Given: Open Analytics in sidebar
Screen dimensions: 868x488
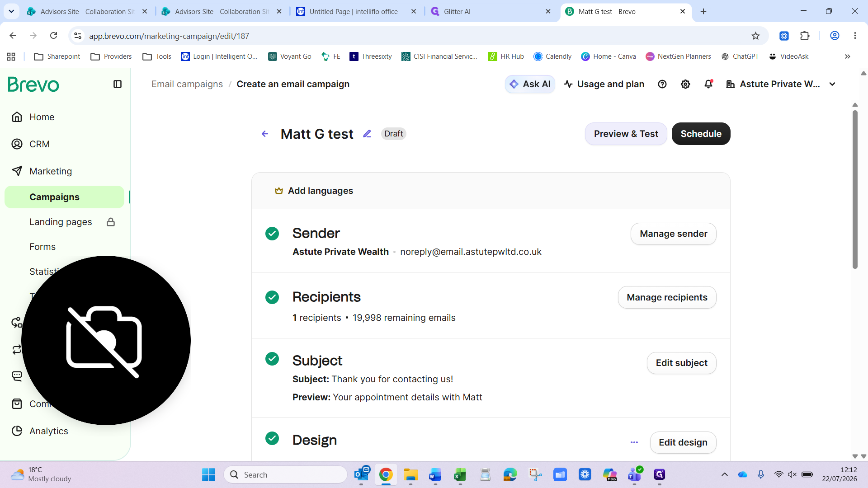Looking at the screenshot, I should coord(48,431).
